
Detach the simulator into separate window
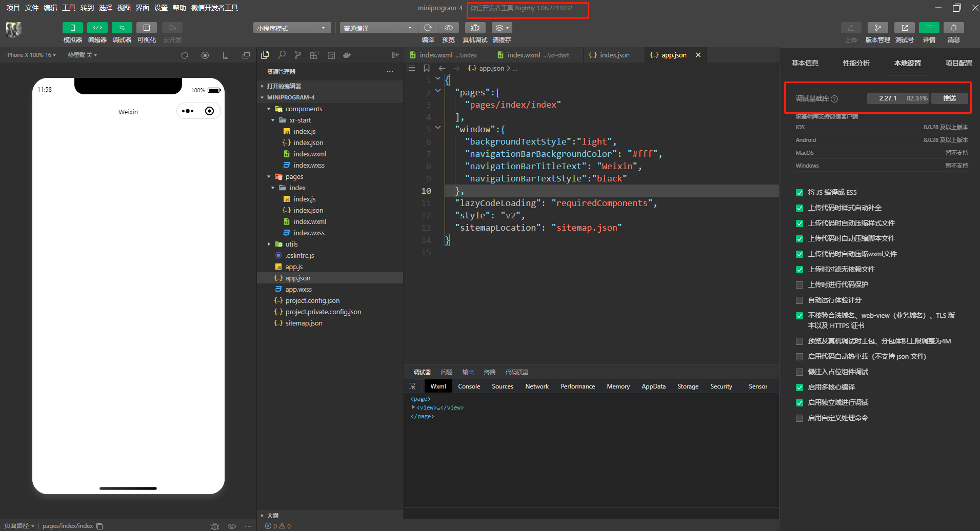tap(246, 55)
